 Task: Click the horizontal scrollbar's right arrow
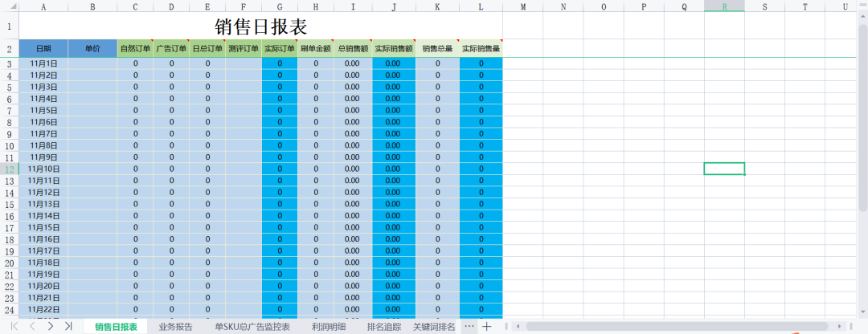point(840,327)
